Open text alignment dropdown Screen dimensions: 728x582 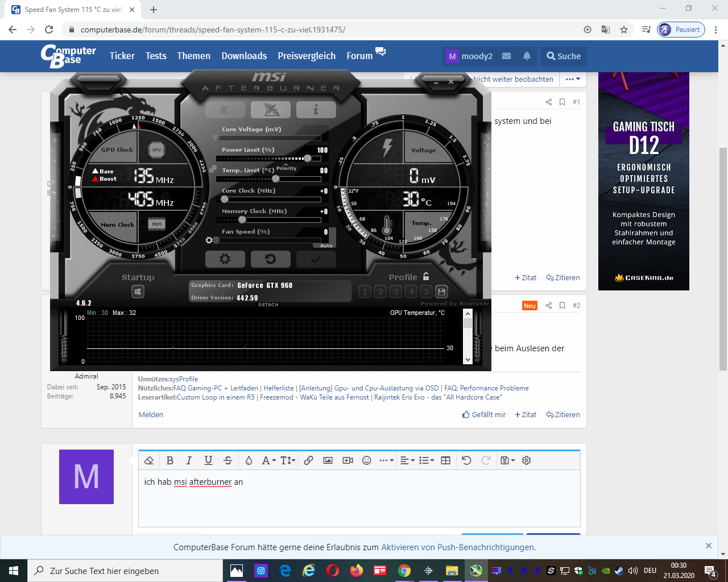(x=407, y=460)
